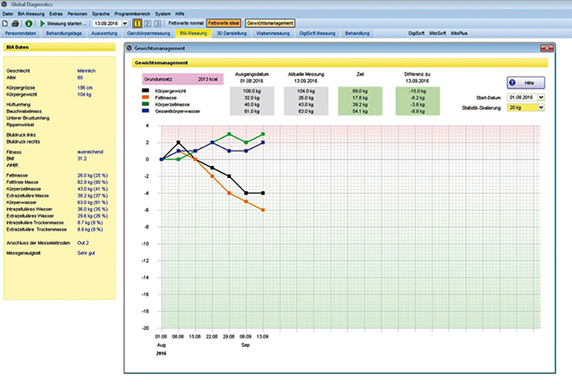Click the Messgenauigkeit value Sehr gut
This screenshot has height=392, width=572.
[x=86, y=253]
